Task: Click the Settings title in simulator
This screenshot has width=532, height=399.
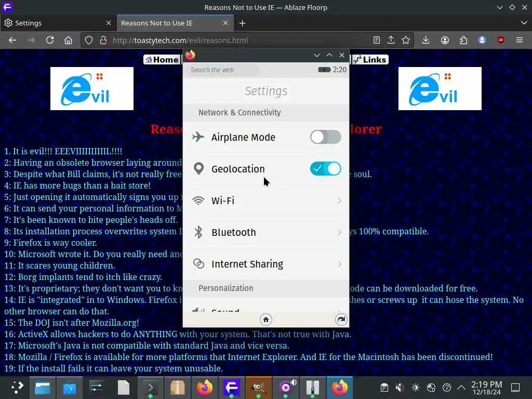Action: (266, 91)
